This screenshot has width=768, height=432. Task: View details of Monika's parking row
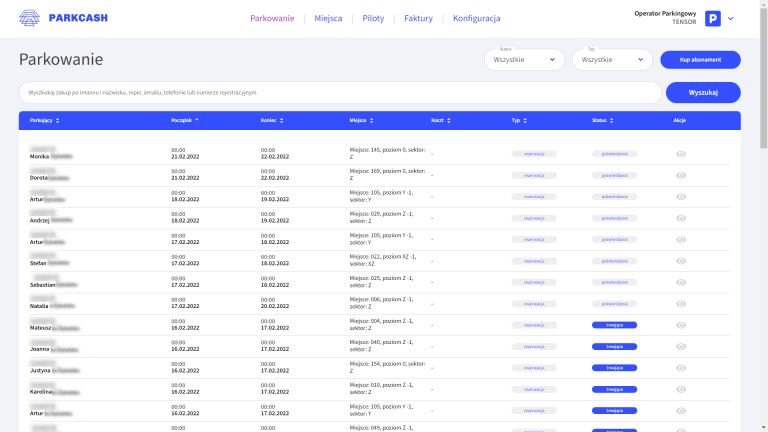pos(681,154)
